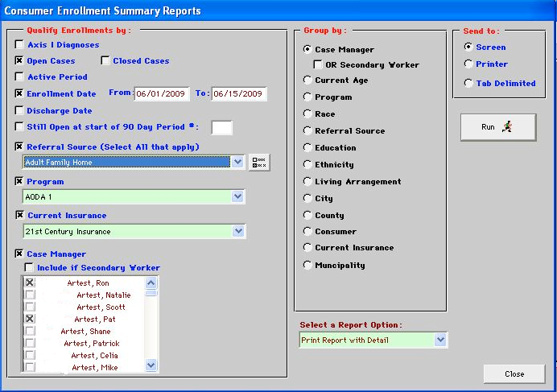Select the City grouping radio

point(307,198)
